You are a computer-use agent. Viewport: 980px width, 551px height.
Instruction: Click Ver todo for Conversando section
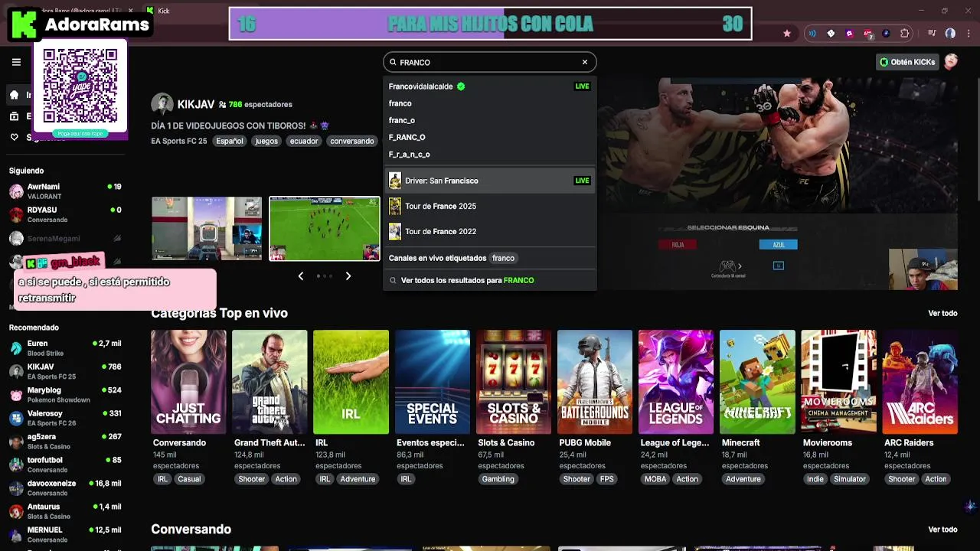click(x=942, y=530)
